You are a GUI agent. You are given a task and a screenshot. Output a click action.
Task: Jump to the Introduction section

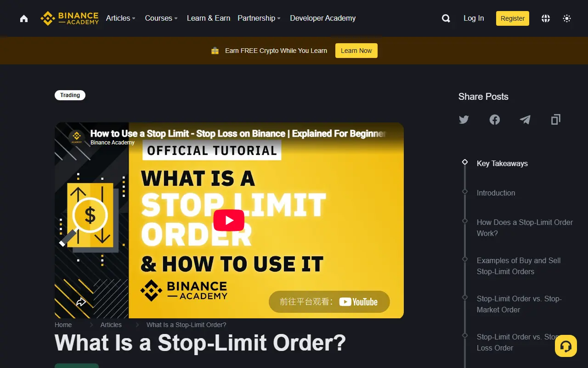pyautogui.click(x=496, y=193)
